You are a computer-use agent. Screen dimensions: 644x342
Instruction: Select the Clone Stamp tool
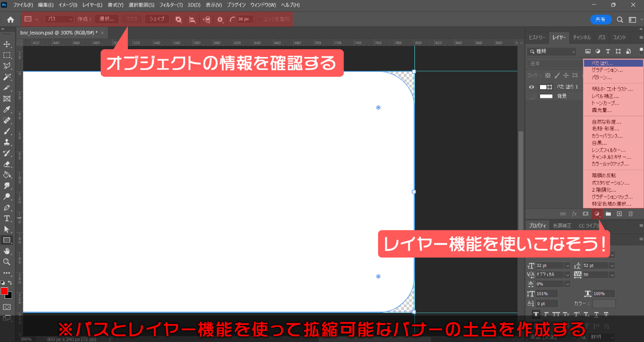(x=7, y=142)
